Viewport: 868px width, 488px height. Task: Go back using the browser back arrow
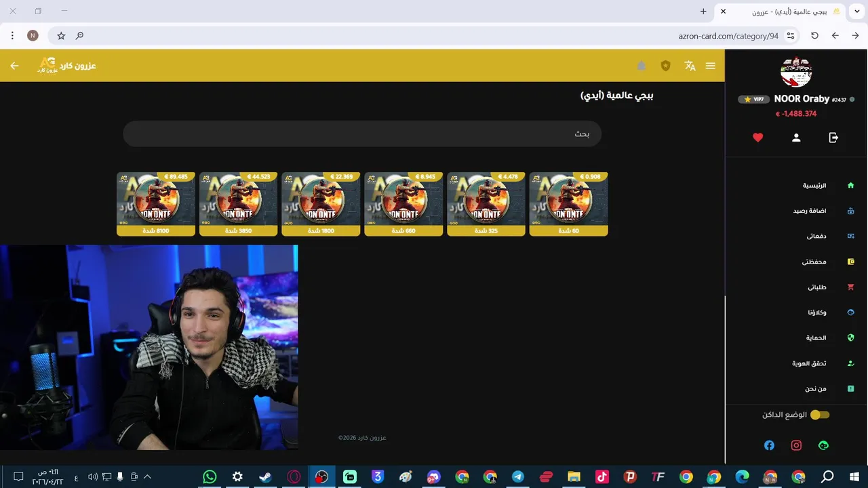tap(835, 36)
